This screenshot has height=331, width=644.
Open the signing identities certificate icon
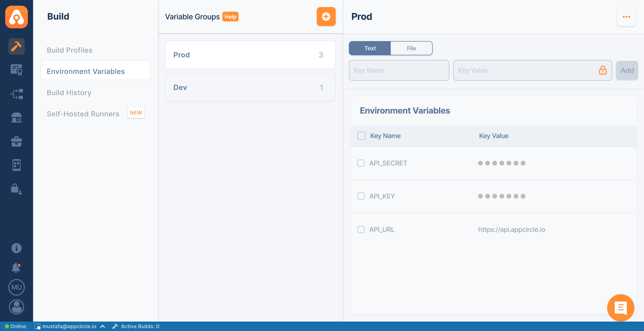[x=17, y=70]
